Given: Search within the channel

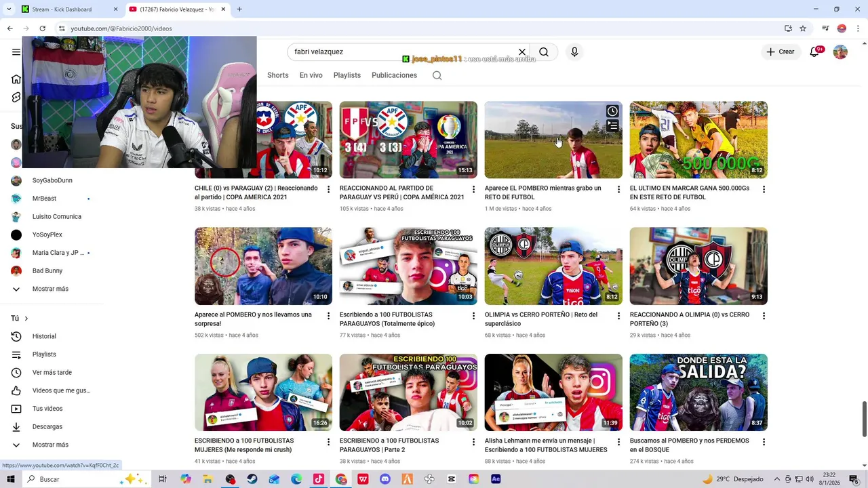Looking at the screenshot, I should pyautogui.click(x=437, y=75).
